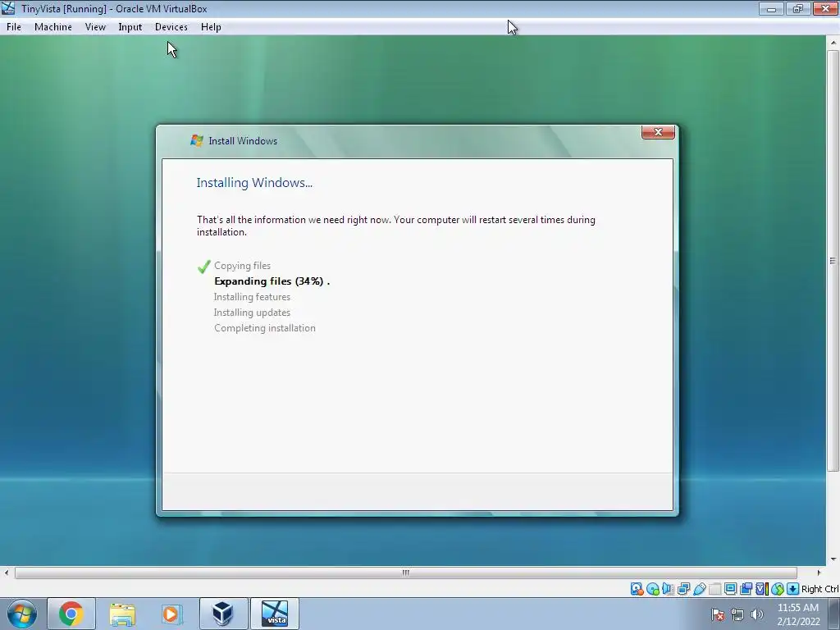Open the Devices menu
Image resolution: width=840 pixels, height=630 pixels.
pos(171,27)
